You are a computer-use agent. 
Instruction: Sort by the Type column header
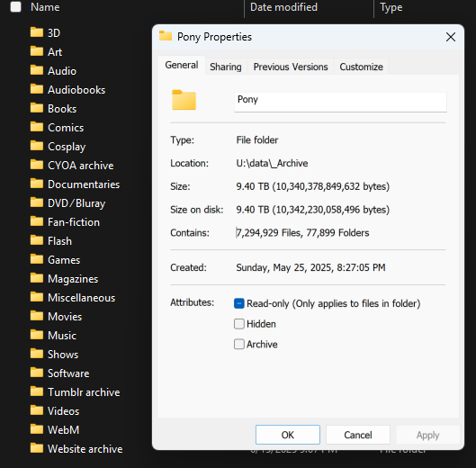click(x=391, y=7)
